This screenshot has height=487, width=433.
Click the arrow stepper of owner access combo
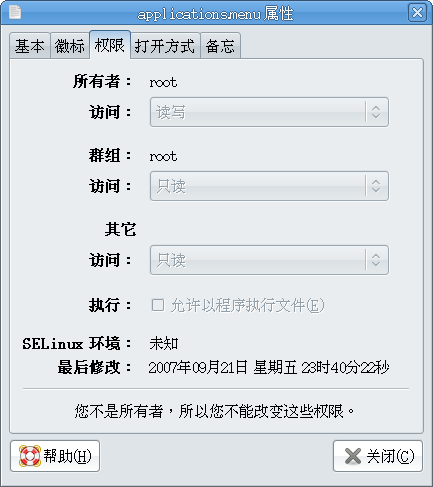(376, 112)
